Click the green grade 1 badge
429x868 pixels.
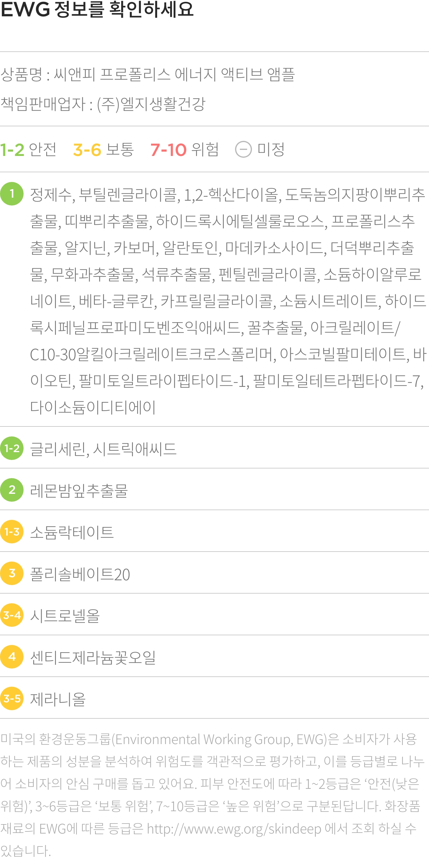tap(12, 194)
